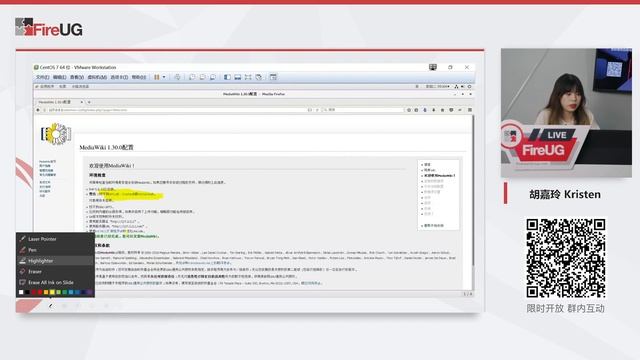Image resolution: width=640 pixels, height=360 pixels.
Task: Pause the virtual machine from VMware toolbar
Action: click(x=157, y=77)
